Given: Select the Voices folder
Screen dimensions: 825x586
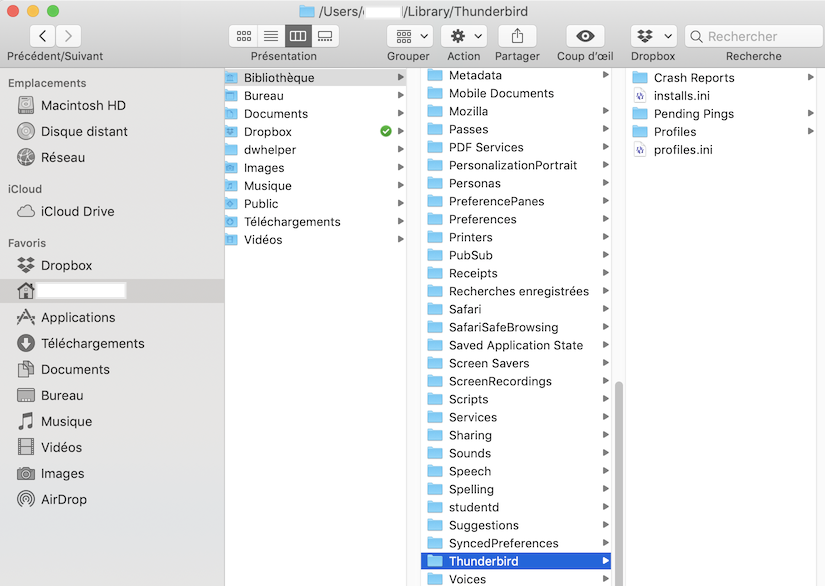Looking at the screenshot, I should (x=516, y=579).
